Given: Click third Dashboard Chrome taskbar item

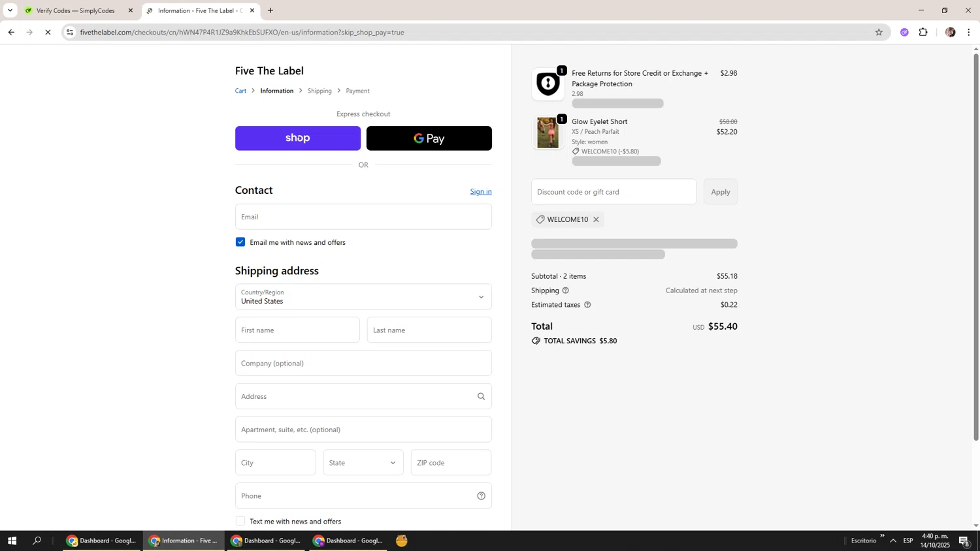Looking at the screenshot, I should pos(348,541).
